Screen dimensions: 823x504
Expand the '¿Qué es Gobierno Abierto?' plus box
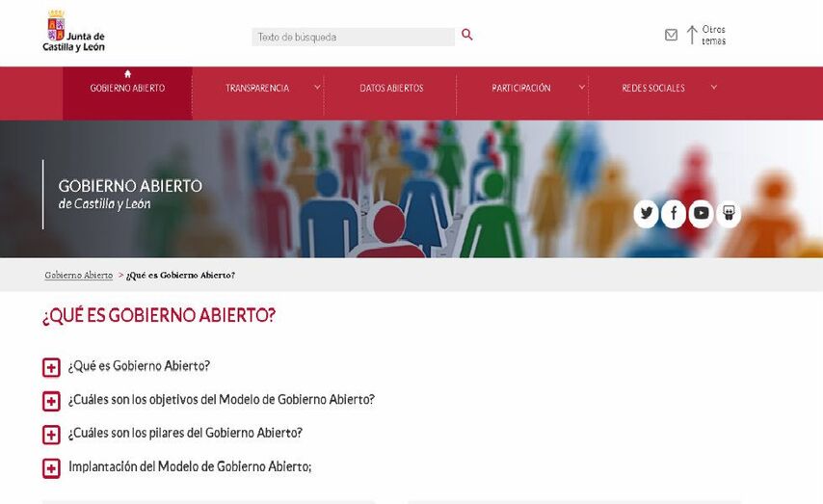point(51,367)
